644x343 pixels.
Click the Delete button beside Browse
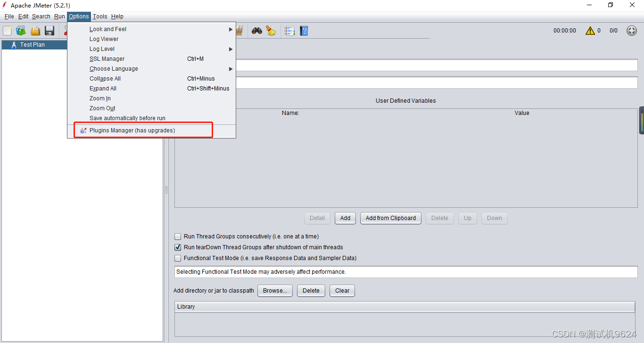click(311, 291)
